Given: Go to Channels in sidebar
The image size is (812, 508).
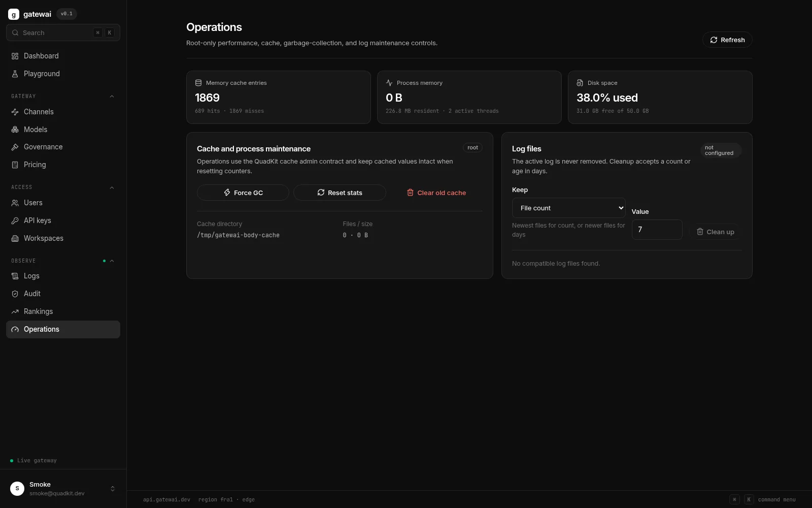Looking at the screenshot, I should pyautogui.click(x=63, y=112).
